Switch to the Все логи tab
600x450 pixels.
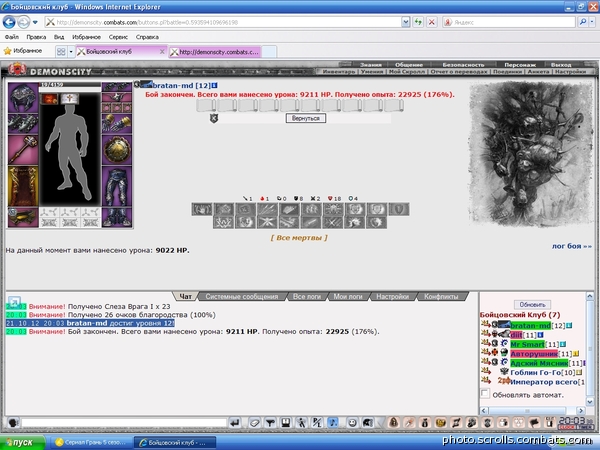pos(307,297)
